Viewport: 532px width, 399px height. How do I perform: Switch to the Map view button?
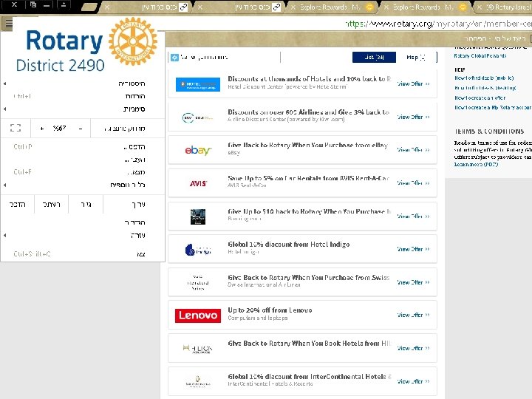point(415,58)
